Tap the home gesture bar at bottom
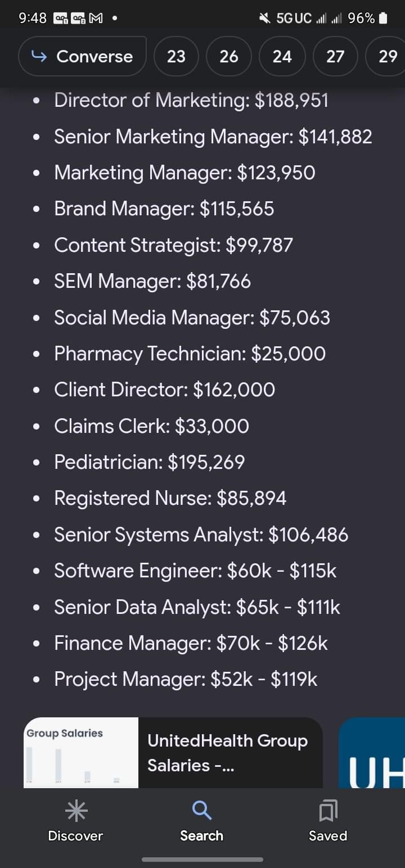This screenshot has height=868, width=405. click(x=202, y=859)
